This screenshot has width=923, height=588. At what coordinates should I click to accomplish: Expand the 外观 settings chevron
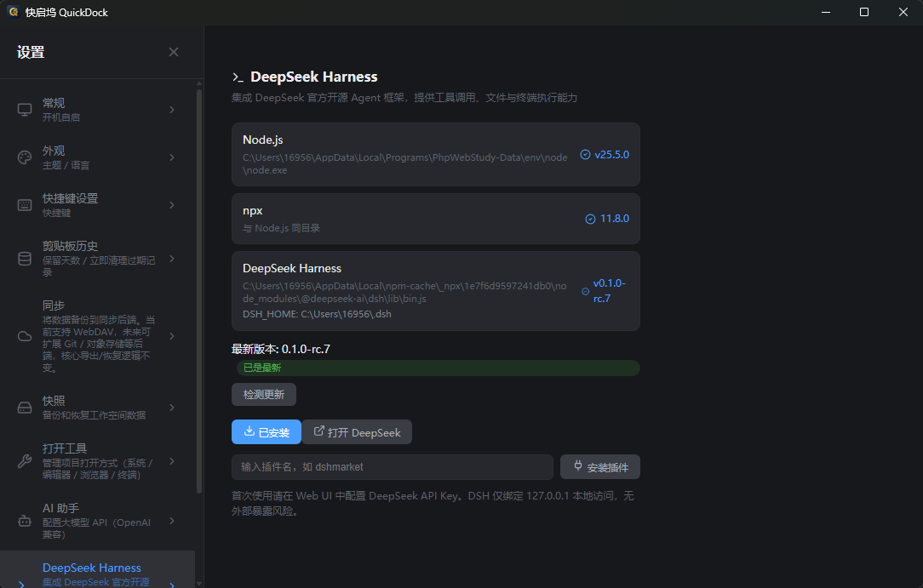point(172,157)
